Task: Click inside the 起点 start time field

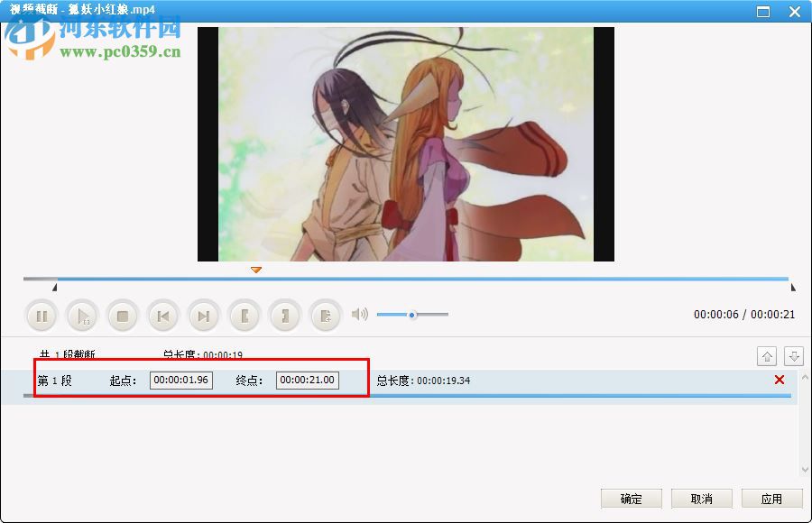Action: [x=180, y=380]
